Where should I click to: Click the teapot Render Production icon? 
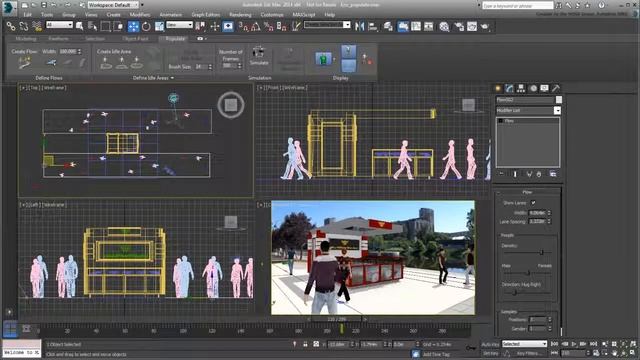pyautogui.click(x=485, y=27)
